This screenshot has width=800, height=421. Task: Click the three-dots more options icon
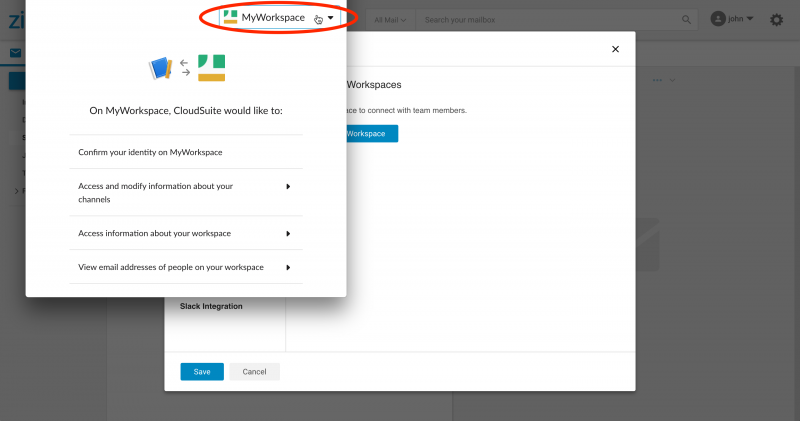(x=657, y=80)
